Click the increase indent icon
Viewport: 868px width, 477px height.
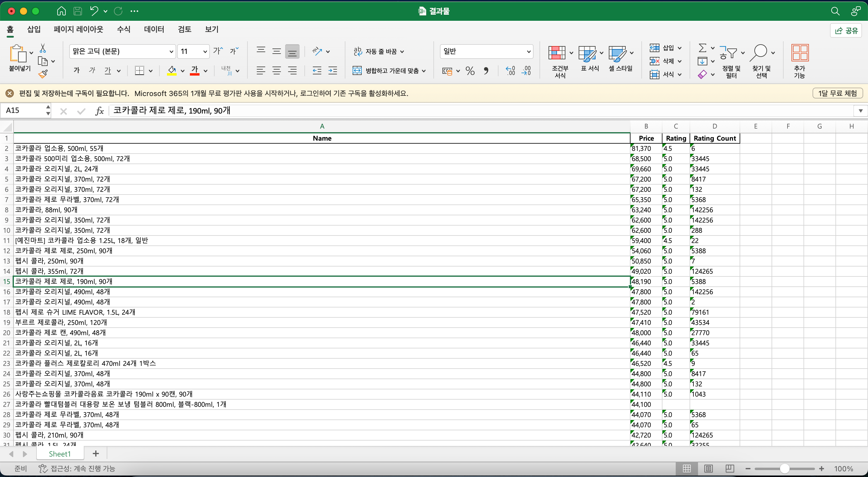coord(332,71)
